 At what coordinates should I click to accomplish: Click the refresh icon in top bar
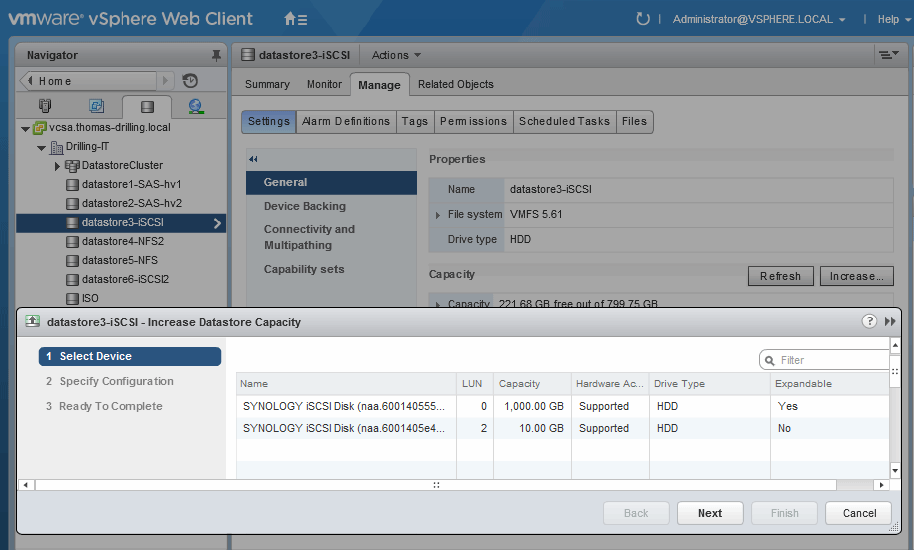tap(643, 19)
